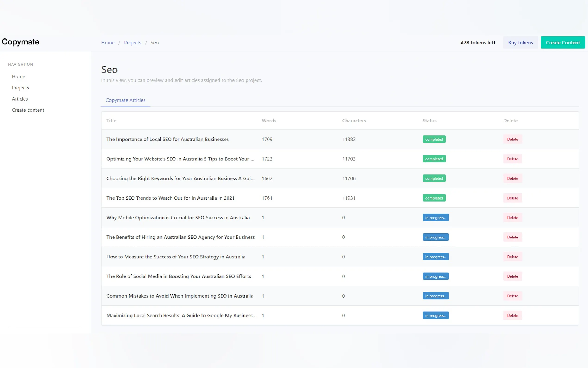Delete the Common Mistakes to Avoid article
The width and height of the screenshot is (588, 368).
(512, 296)
